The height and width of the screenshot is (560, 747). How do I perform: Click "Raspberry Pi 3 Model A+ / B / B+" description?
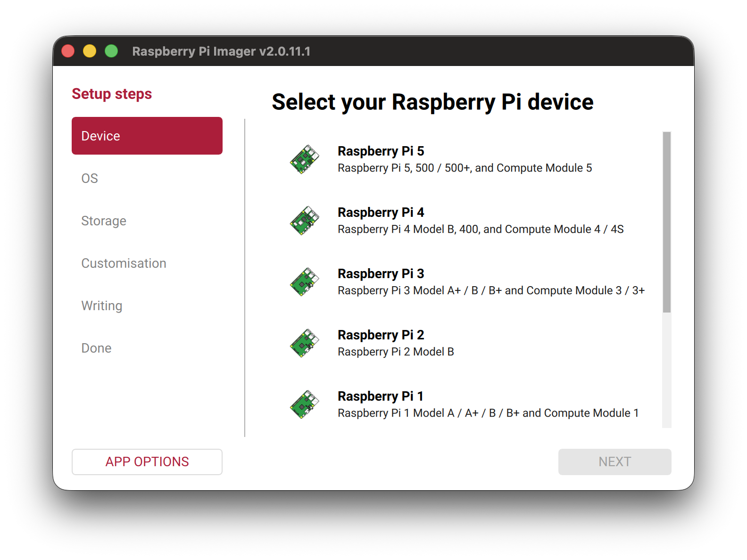pos(491,290)
